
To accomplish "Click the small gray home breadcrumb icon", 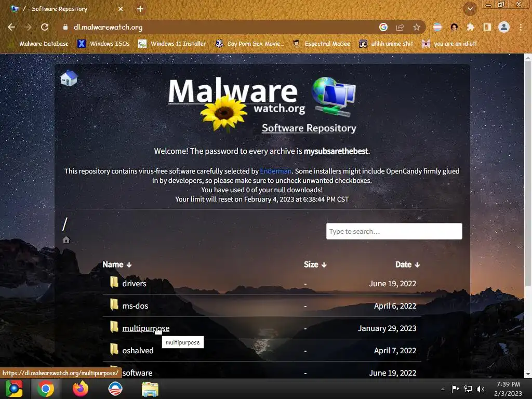I will click(x=66, y=240).
